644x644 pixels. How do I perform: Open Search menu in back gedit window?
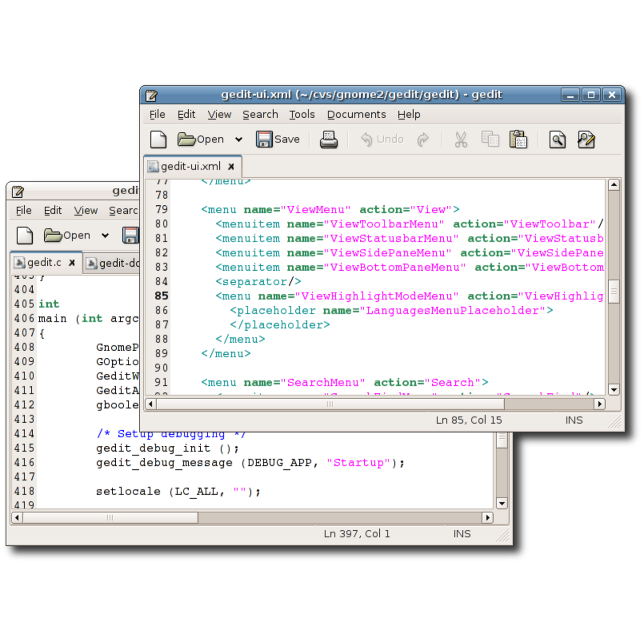tap(123, 211)
